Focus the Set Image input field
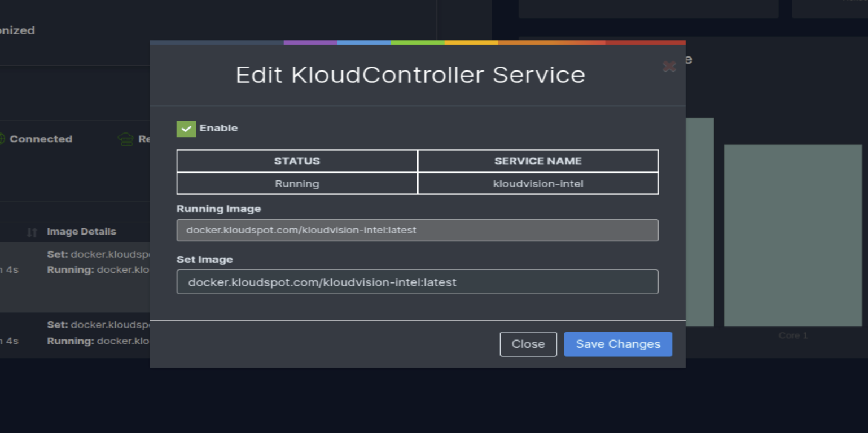This screenshot has width=868, height=433. point(418,282)
